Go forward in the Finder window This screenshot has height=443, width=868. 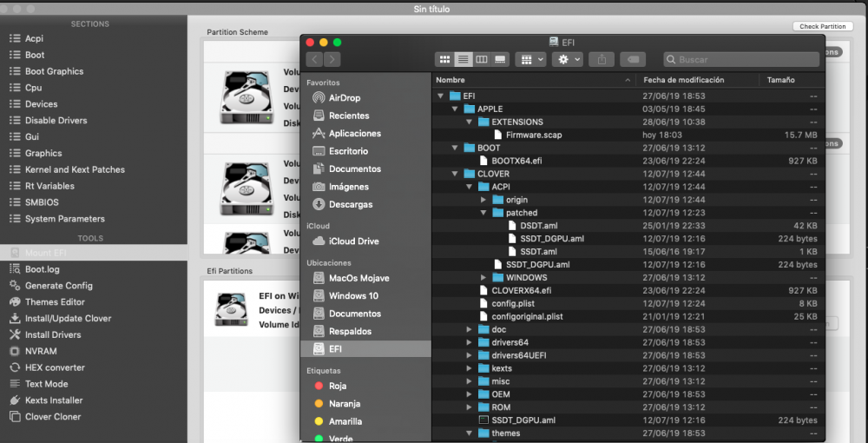pyautogui.click(x=332, y=59)
